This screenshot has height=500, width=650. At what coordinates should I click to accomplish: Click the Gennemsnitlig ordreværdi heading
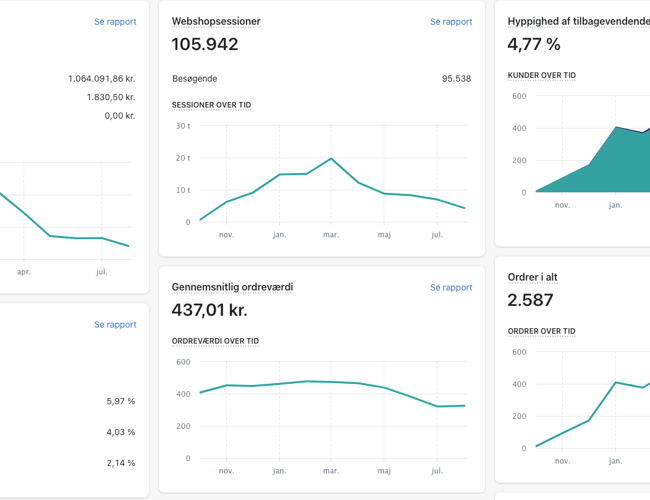tap(232, 287)
